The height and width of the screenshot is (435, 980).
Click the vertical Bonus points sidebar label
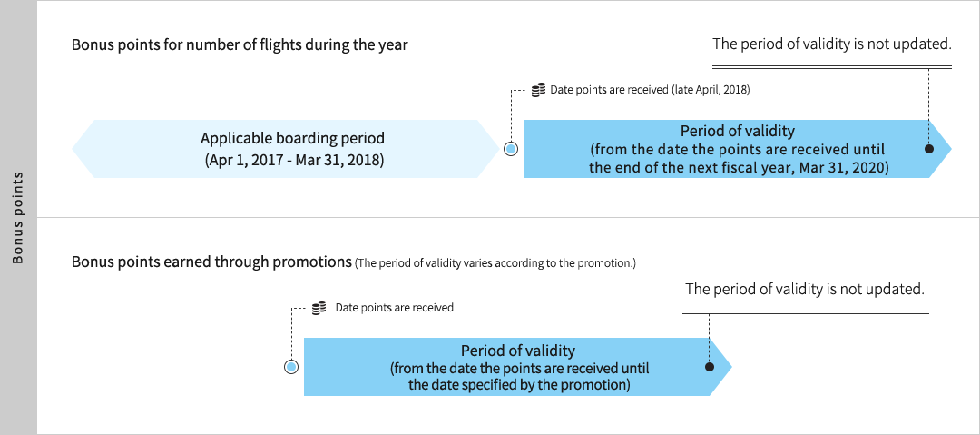(x=18, y=218)
